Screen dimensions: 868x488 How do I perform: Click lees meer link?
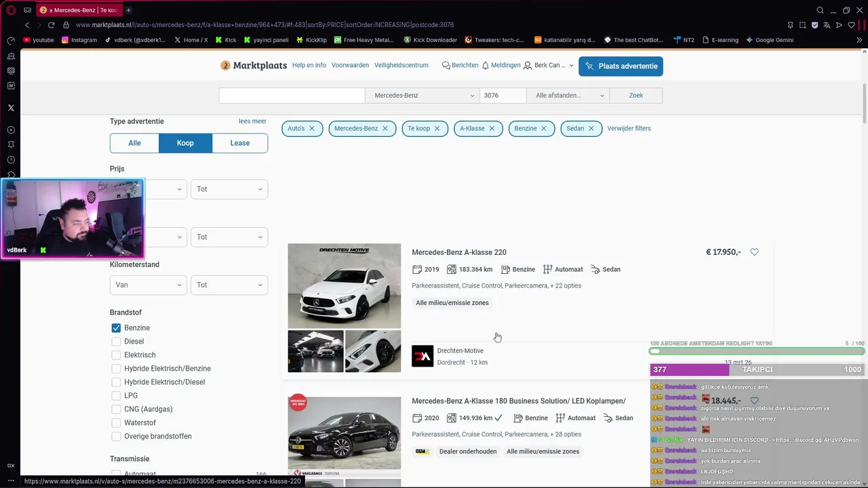[x=252, y=121]
